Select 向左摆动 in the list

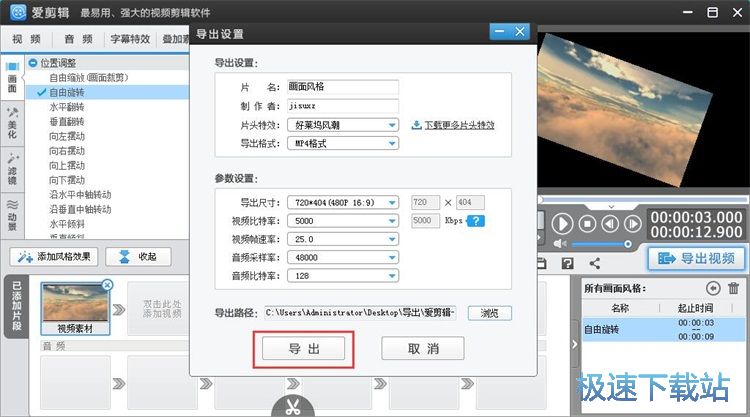66,136
